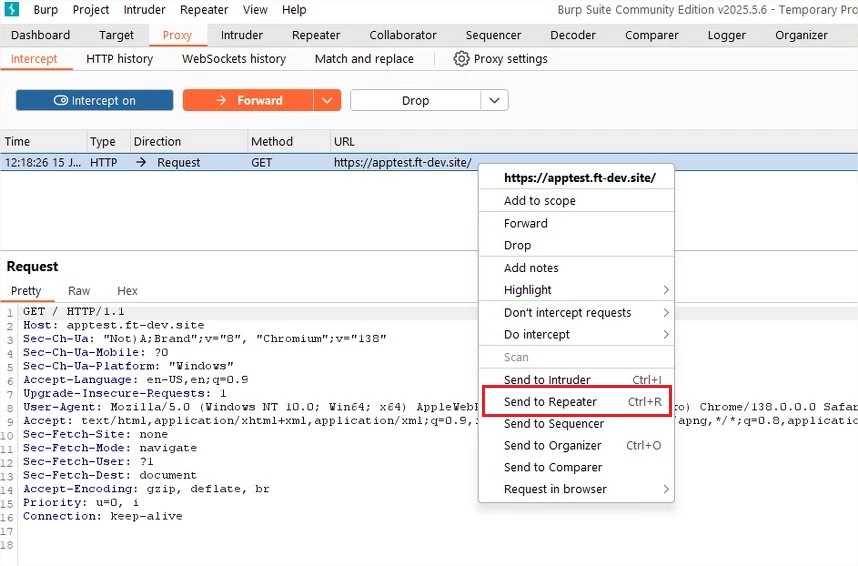This screenshot has width=858, height=566.
Task: Expand the Highlight submenu
Action: [576, 290]
